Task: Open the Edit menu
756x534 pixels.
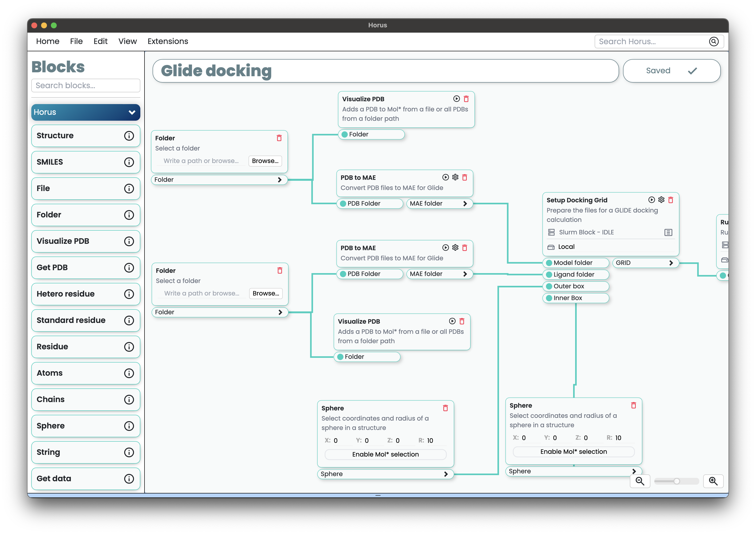Action: [100, 41]
